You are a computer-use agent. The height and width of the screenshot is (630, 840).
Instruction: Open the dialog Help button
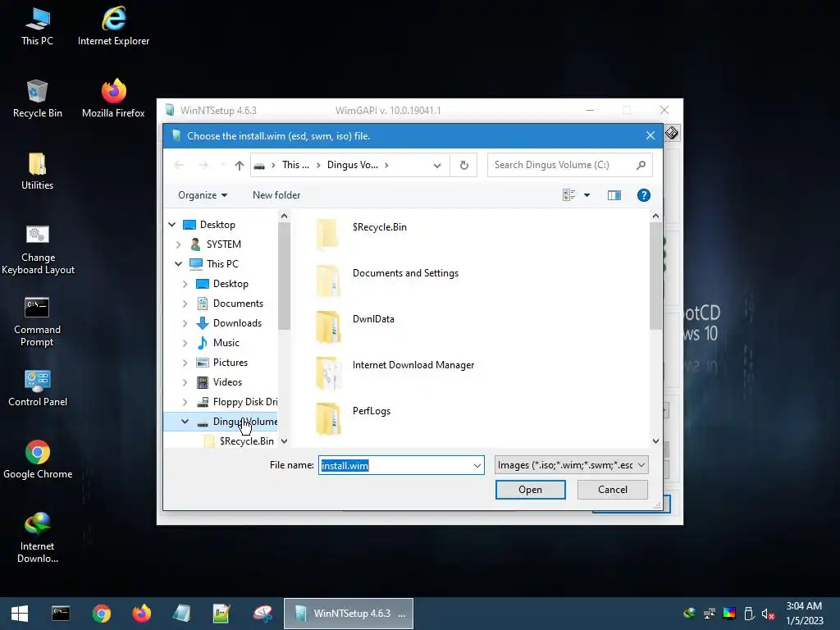tap(643, 195)
